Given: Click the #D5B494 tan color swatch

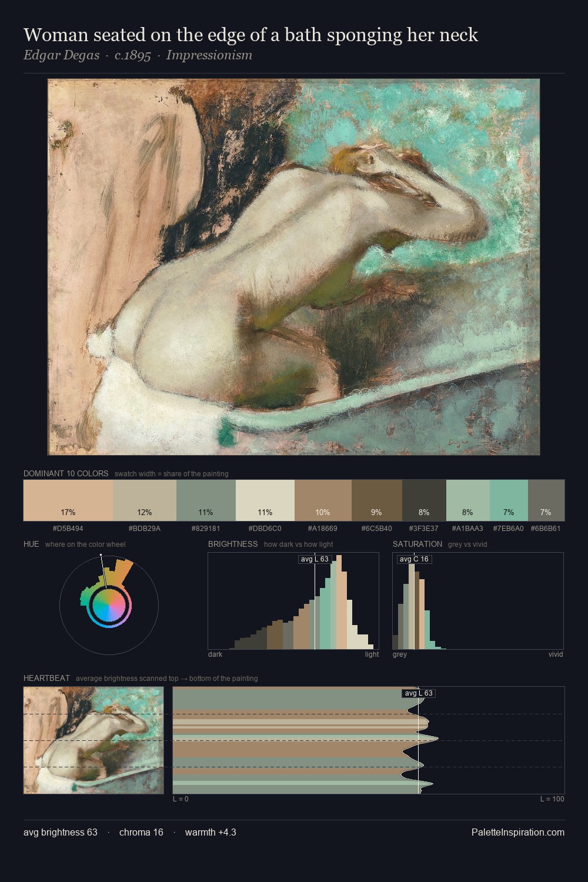Looking at the screenshot, I should 68,500.
